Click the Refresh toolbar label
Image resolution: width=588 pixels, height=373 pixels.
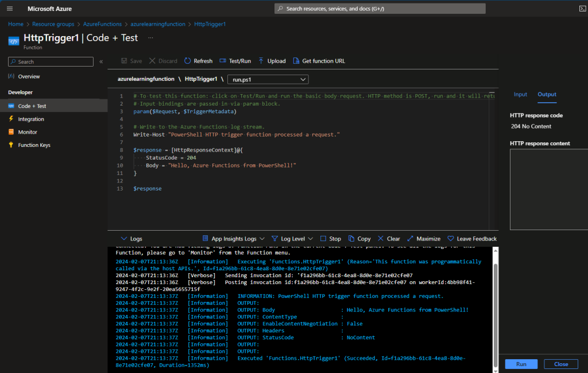click(x=203, y=61)
